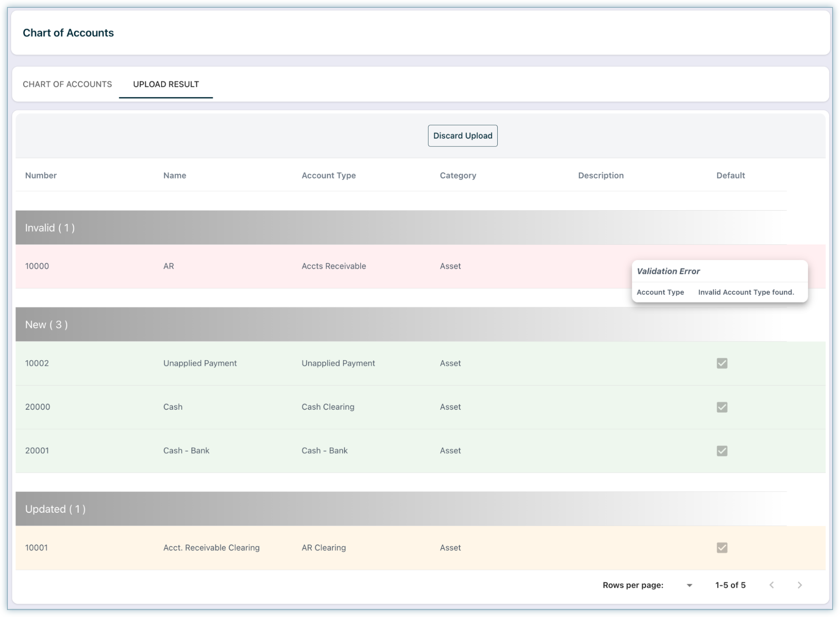
Task: Collapse the Invalid (1) group header
Action: pos(50,228)
